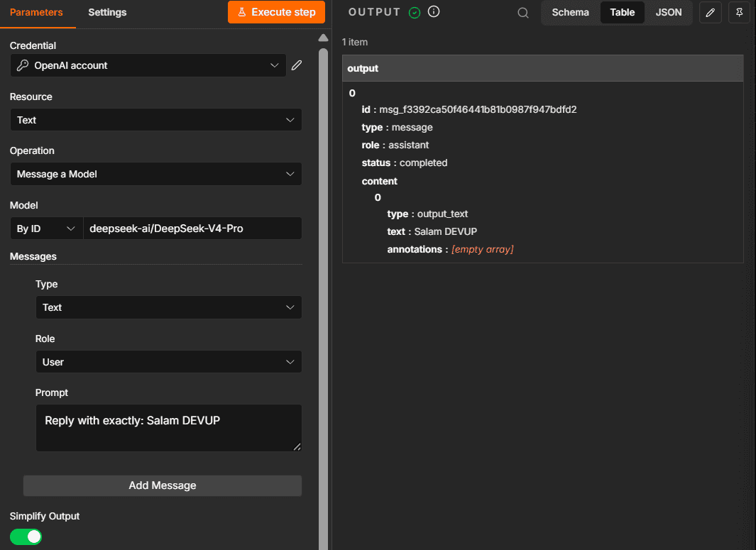Click the parameters panel vertical scrollbar
The width and height of the screenshot is (756, 550).
pos(323,299)
